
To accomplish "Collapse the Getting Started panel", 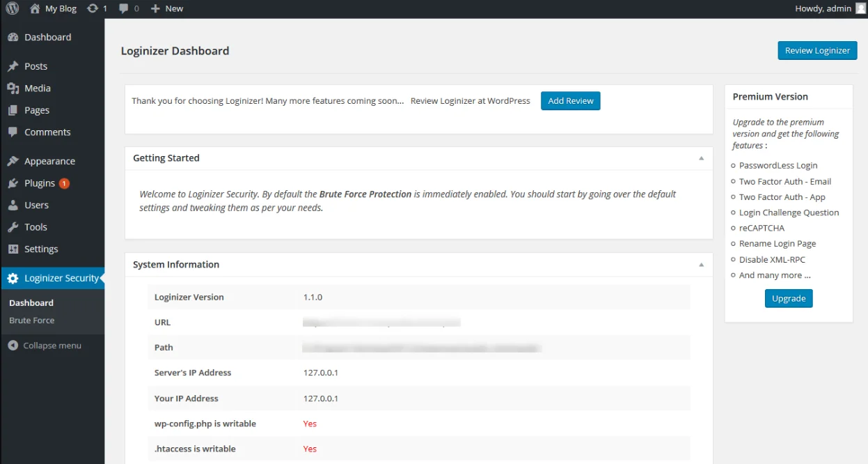I will tap(701, 158).
